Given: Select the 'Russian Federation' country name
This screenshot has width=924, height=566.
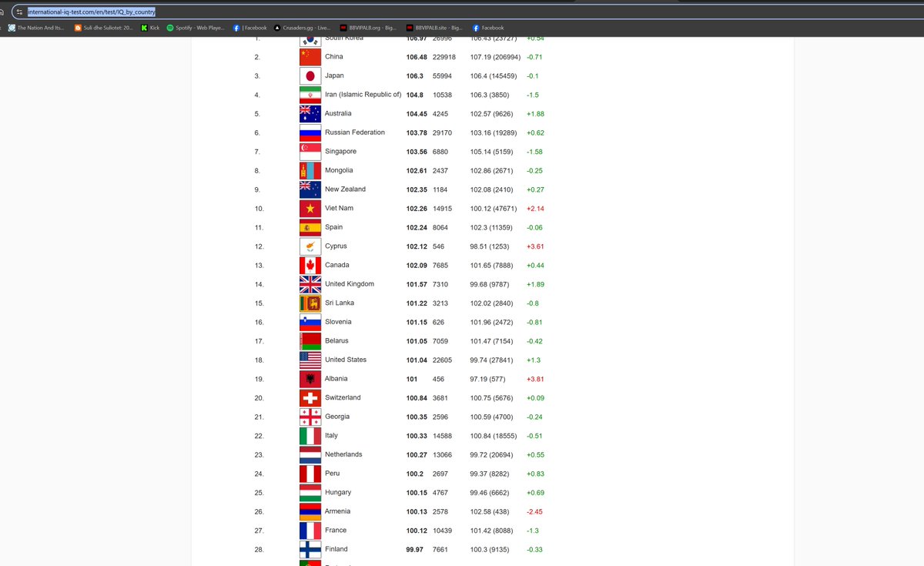Looking at the screenshot, I should point(355,132).
